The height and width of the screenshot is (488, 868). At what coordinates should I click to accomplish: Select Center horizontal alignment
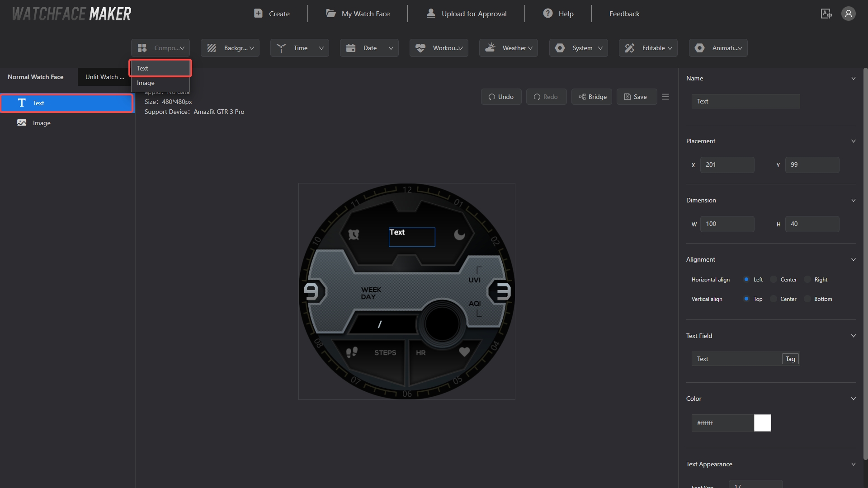[774, 280]
